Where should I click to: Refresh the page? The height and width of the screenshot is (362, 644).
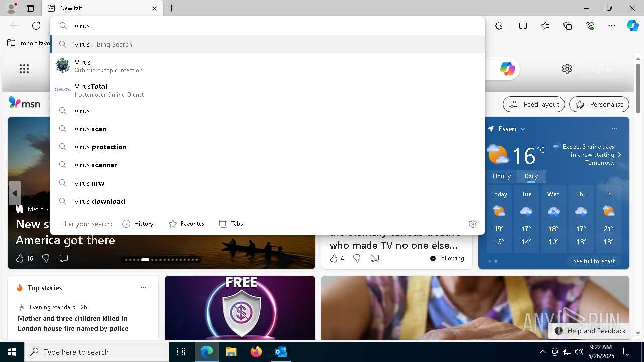pos(36,26)
